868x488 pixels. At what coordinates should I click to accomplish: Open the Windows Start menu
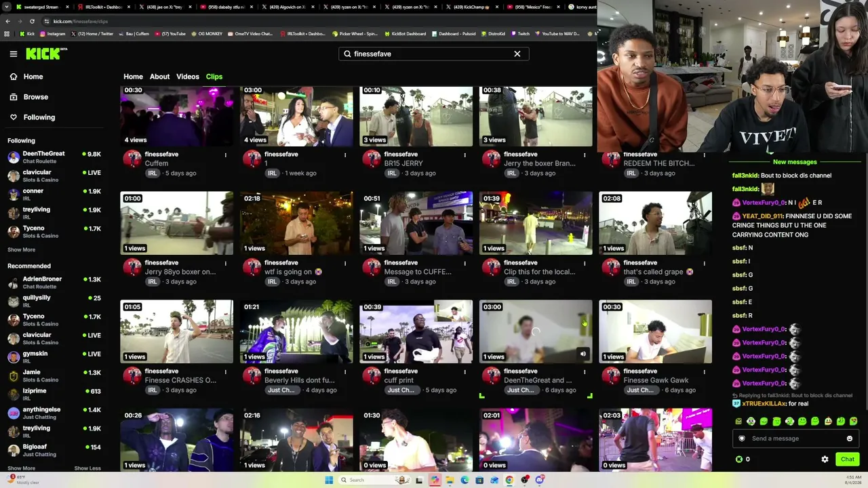329,480
